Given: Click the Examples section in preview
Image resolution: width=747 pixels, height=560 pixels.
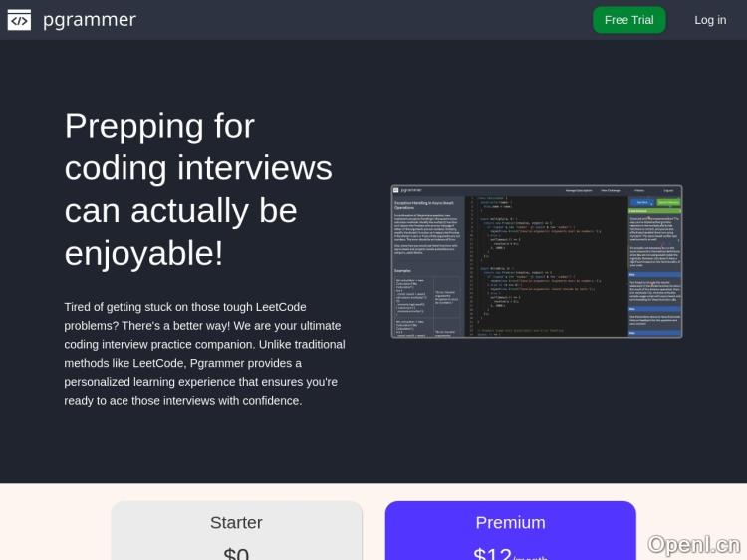Looking at the screenshot, I should [402, 271].
